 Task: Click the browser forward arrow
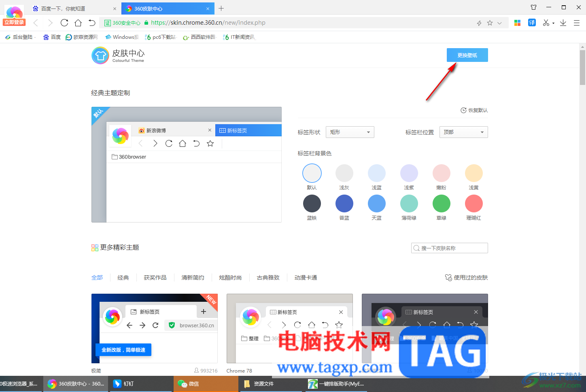(50, 23)
